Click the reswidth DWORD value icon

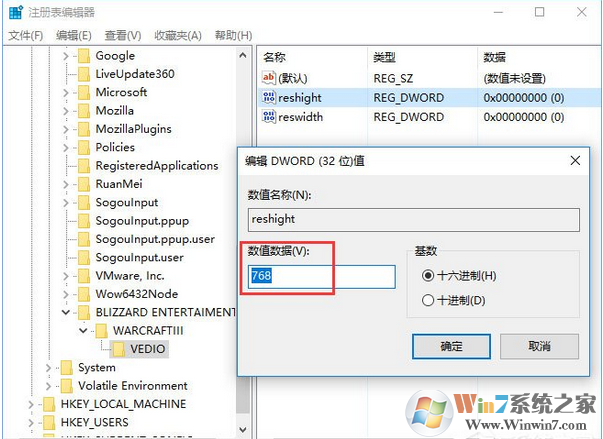click(x=268, y=116)
